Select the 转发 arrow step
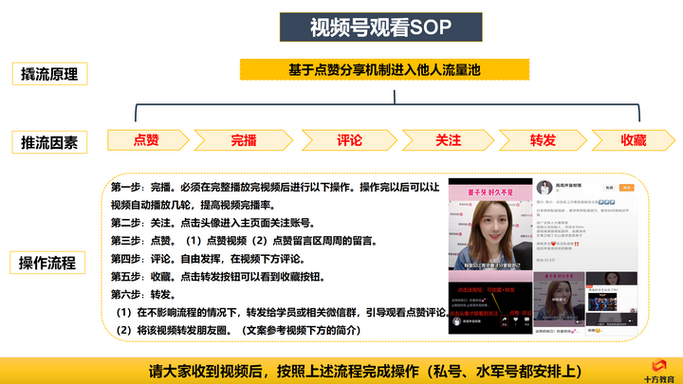This screenshot has width=683, height=384. click(543, 140)
